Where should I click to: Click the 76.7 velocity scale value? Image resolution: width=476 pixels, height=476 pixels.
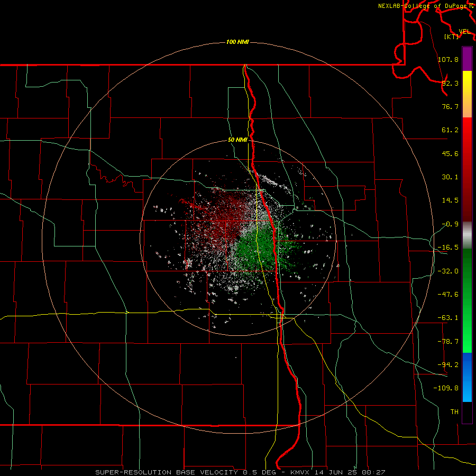(450, 106)
